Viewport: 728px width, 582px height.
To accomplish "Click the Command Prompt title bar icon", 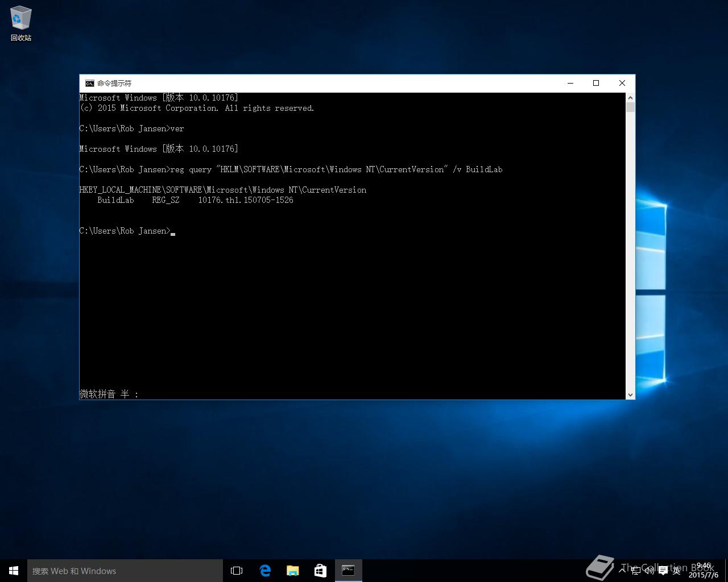I will (x=89, y=83).
